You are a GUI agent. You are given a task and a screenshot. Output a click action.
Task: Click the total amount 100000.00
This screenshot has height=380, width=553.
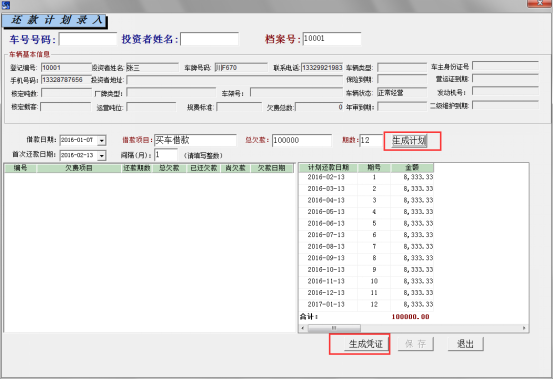click(x=410, y=317)
